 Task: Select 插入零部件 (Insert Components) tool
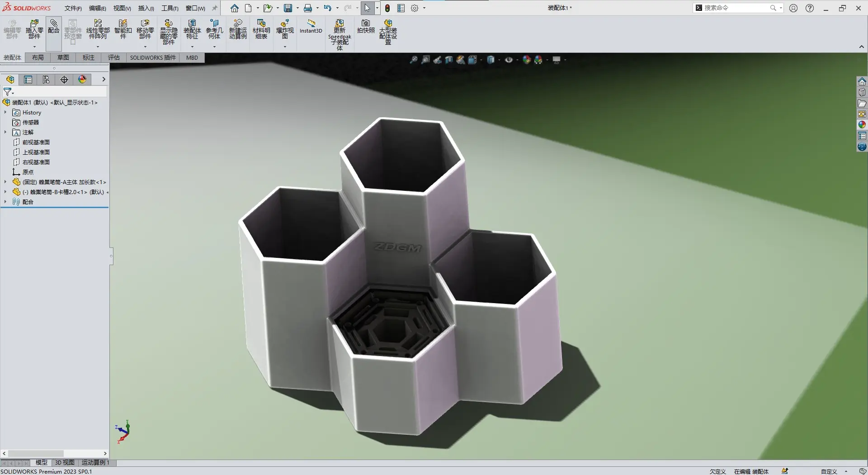tap(34, 28)
